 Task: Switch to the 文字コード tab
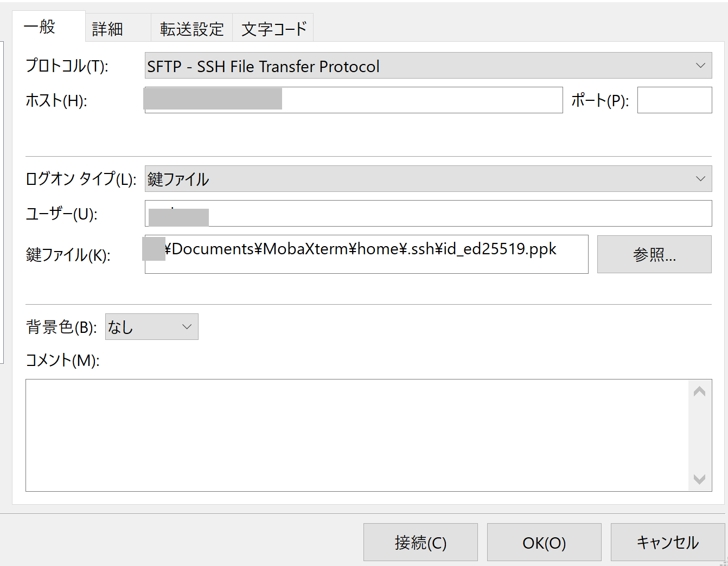pos(273,29)
